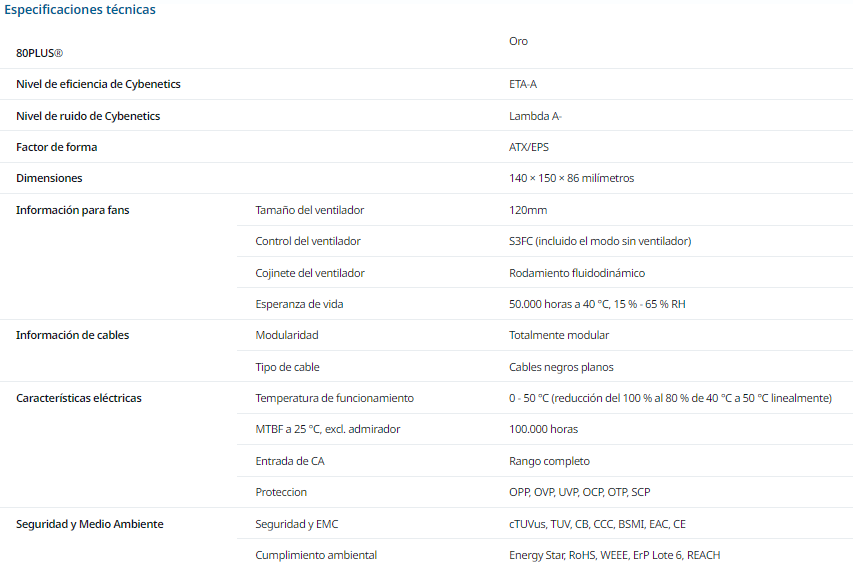Viewport: 853px width, 568px height.
Task: Select the Información para fans category
Action: coord(72,211)
